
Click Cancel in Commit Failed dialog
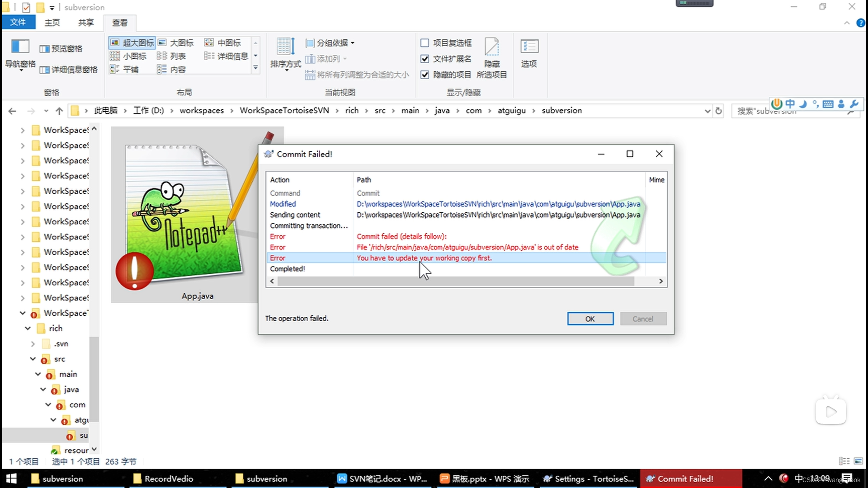[x=643, y=318]
